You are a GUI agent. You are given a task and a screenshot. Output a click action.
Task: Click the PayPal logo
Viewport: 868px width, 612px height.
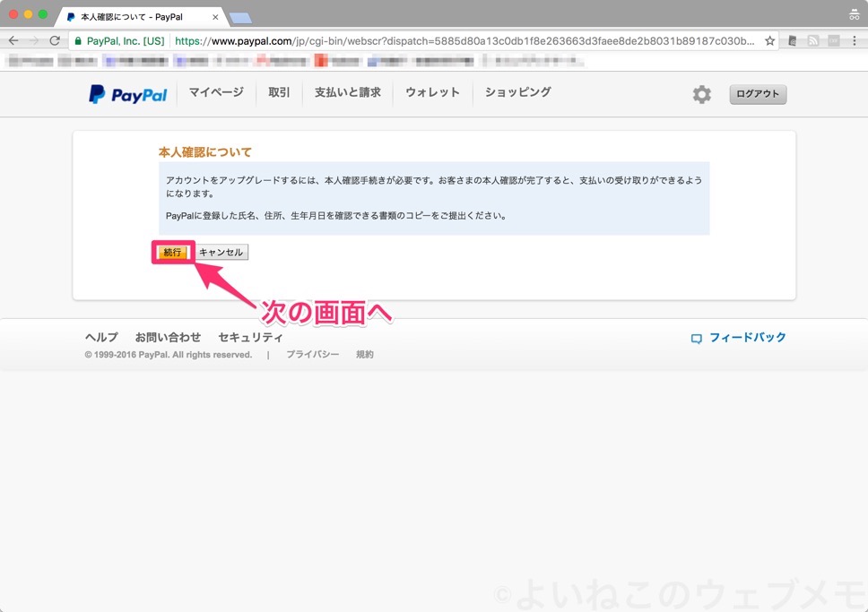pyautogui.click(x=126, y=93)
